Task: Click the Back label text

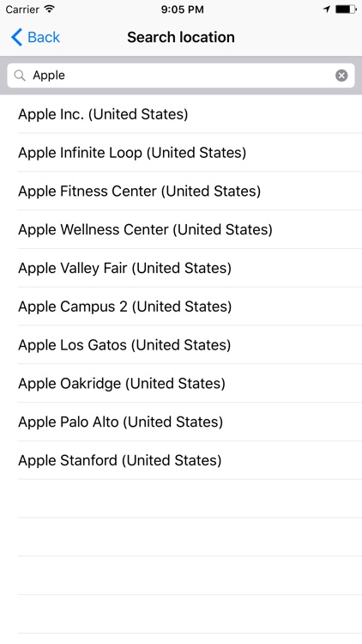Action: pos(44,38)
